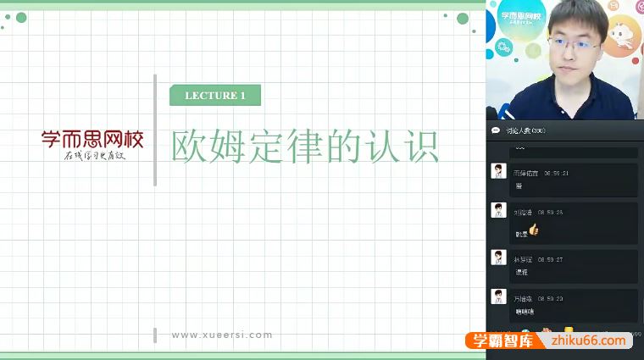
Task: Click the 08:59:21 chat timestamp
Action: click(556, 174)
